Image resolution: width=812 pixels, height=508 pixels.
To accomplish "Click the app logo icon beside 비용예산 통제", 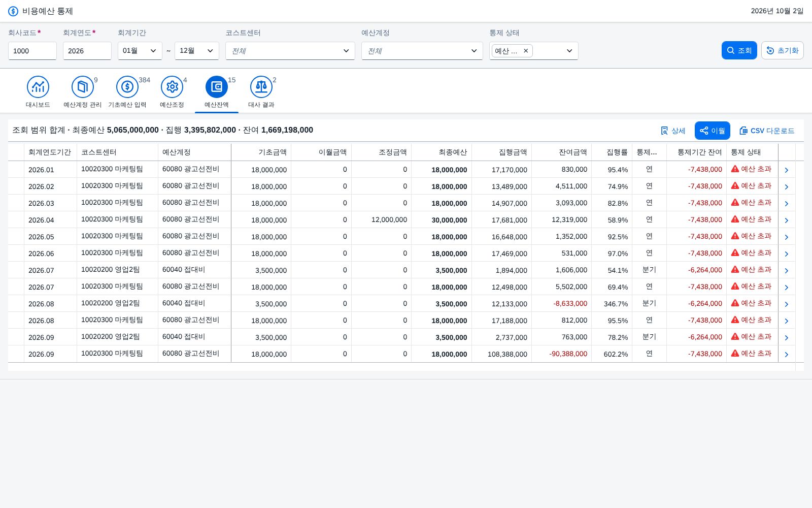I will pyautogui.click(x=13, y=11).
